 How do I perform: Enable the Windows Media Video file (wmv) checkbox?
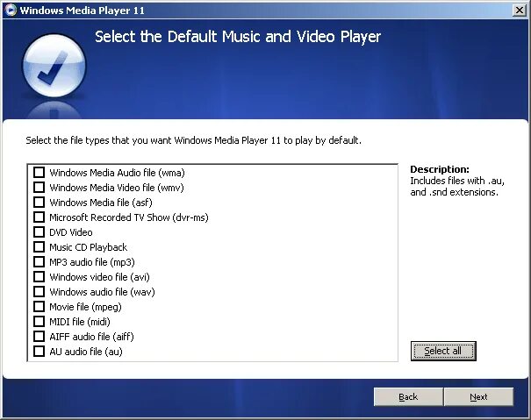coord(39,187)
